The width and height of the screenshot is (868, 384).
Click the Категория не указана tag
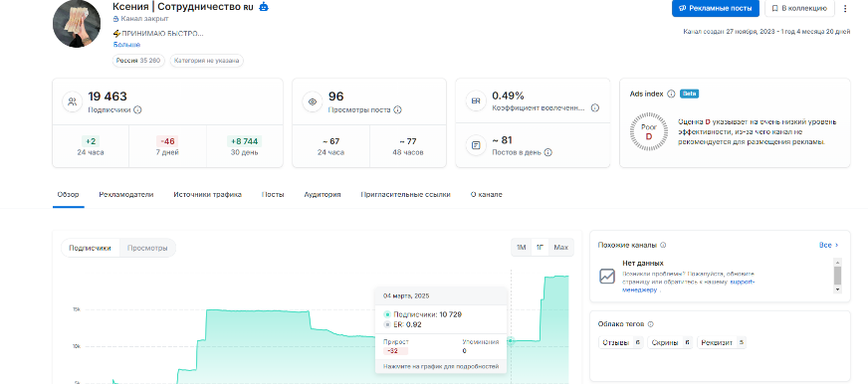(x=206, y=61)
